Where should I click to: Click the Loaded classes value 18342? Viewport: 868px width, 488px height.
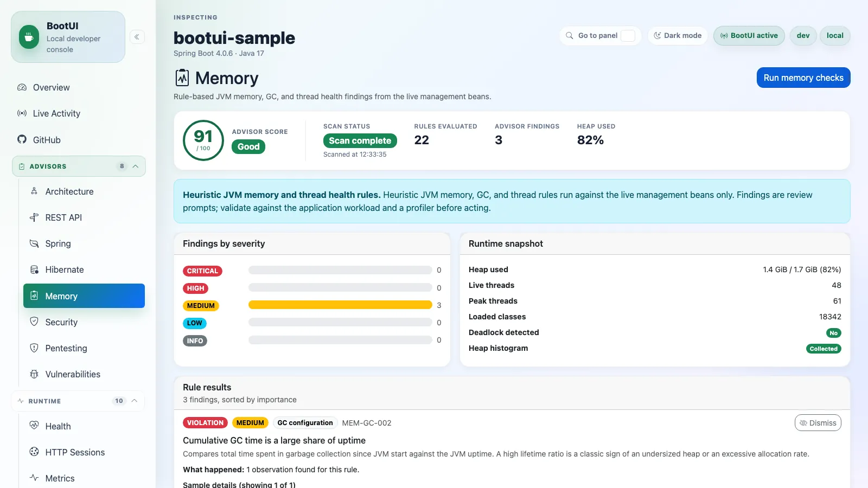click(830, 317)
